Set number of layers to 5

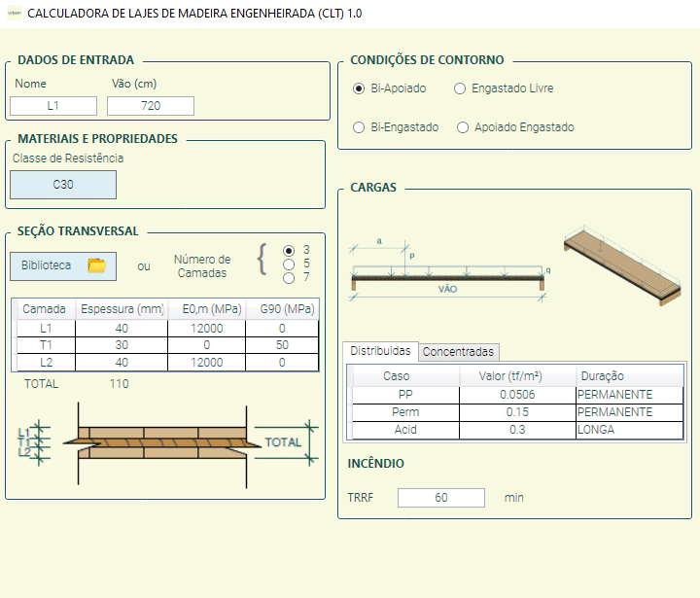pos(288,264)
